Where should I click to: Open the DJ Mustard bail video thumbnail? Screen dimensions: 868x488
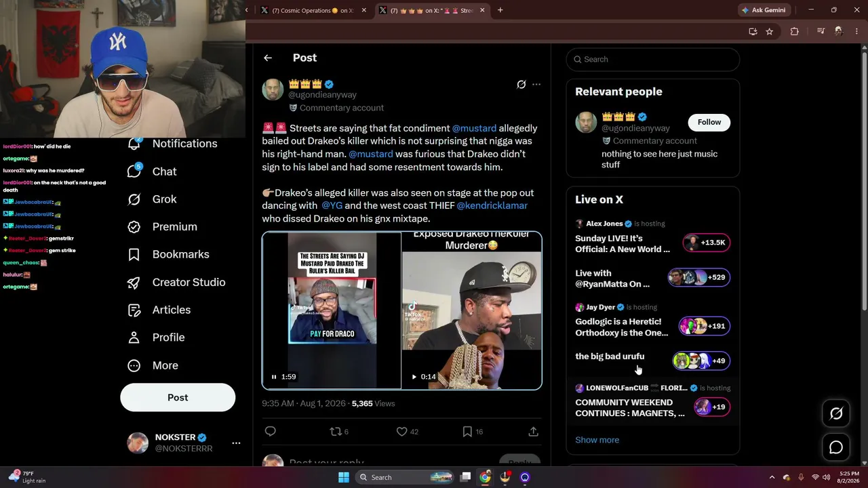click(332, 310)
